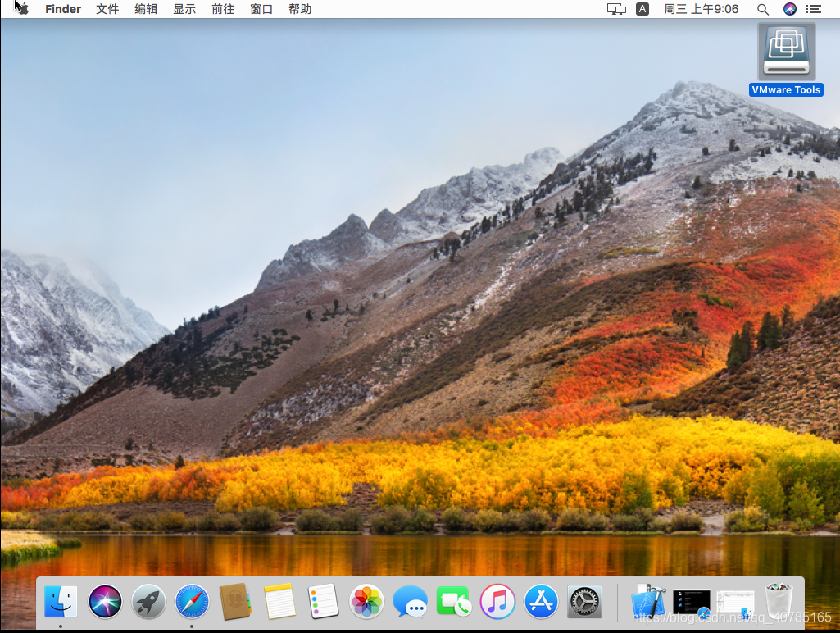840x633 pixels.
Task: Launch FaceTime from the Dock
Action: click(x=454, y=601)
